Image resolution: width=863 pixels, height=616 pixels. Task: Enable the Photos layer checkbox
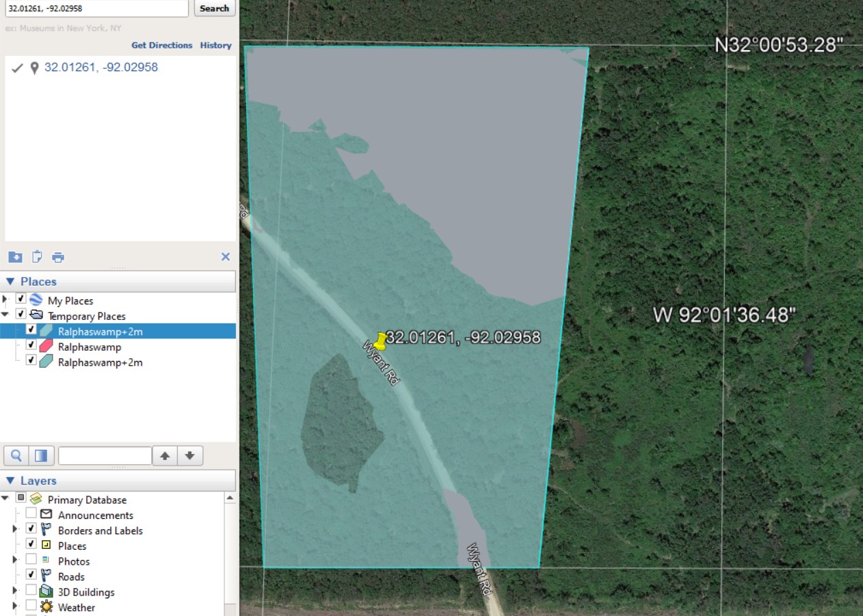[x=31, y=560]
